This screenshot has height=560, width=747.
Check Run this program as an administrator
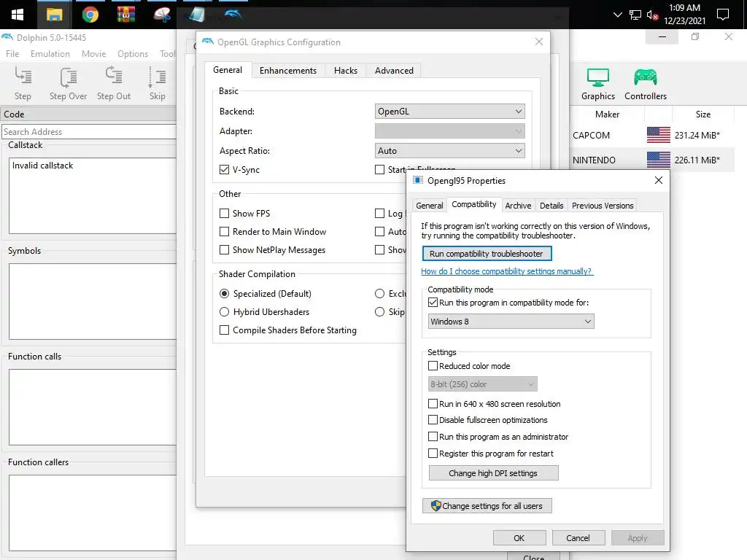point(433,437)
